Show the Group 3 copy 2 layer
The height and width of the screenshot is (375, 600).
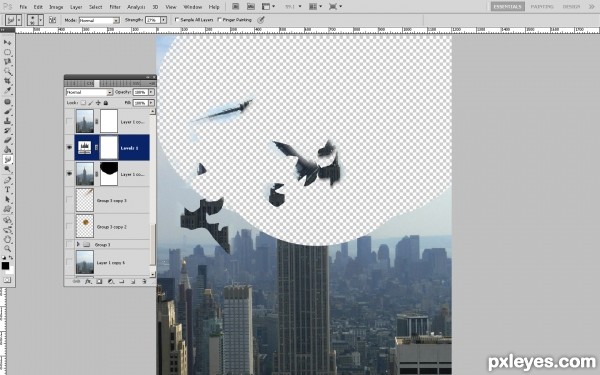pyautogui.click(x=69, y=226)
